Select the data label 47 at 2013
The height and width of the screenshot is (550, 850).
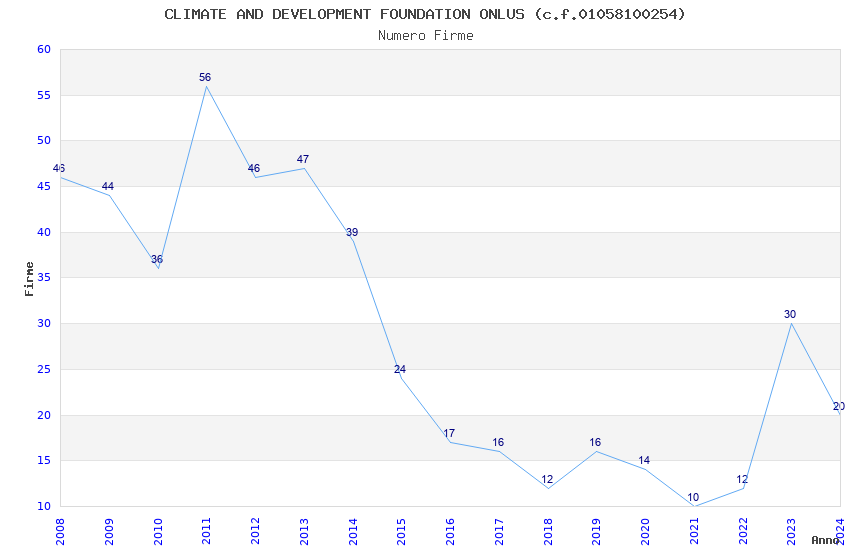tap(303, 159)
